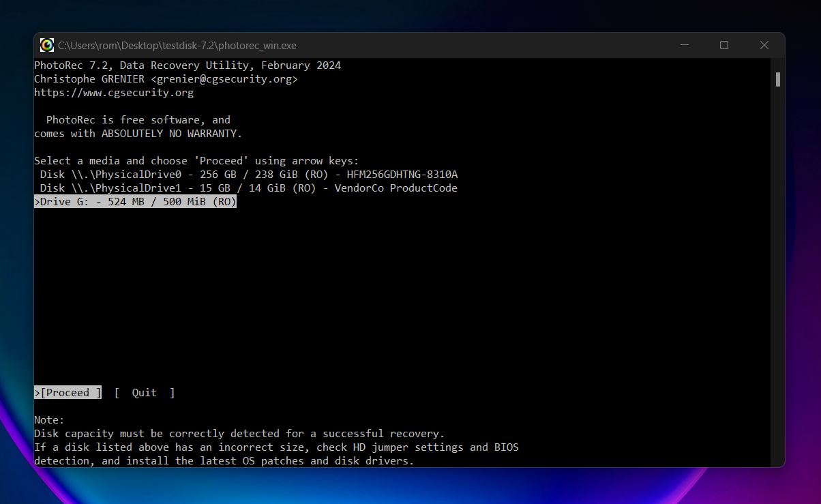Image resolution: width=821 pixels, height=504 pixels.
Task: Click the grenier@cgsecurity.org email text
Action: (x=224, y=79)
